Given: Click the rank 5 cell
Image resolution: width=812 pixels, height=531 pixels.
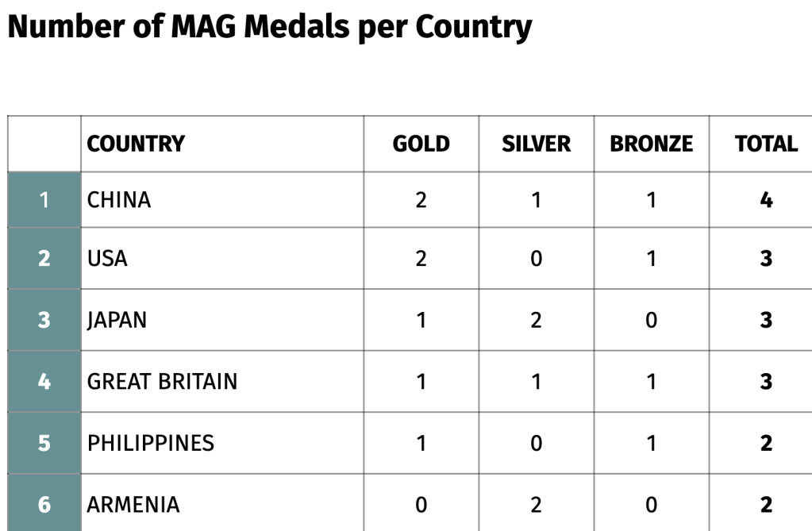Looking at the screenshot, I should pos(44,442).
